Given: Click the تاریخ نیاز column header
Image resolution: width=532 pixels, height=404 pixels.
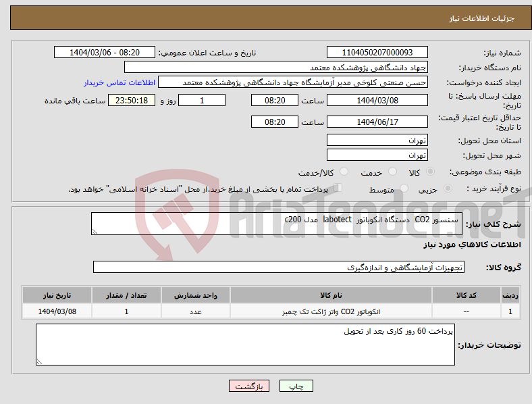Looking at the screenshot, I should tap(57, 295).
